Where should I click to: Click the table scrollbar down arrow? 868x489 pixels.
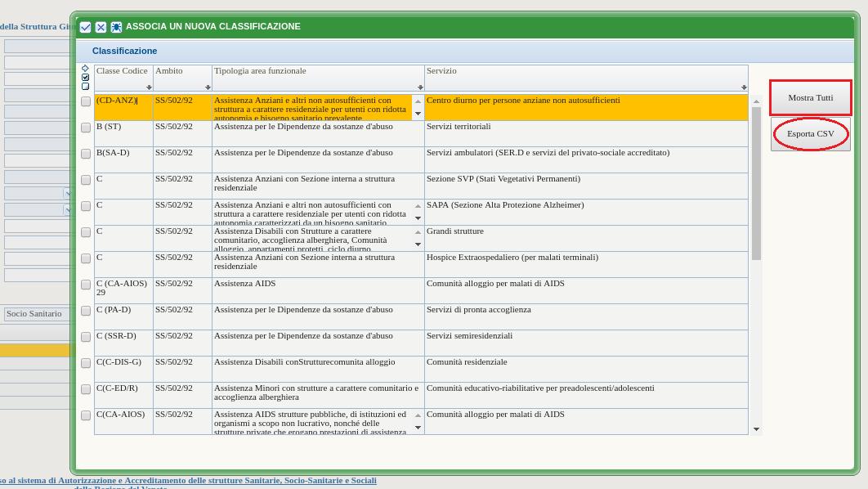click(x=756, y=429)
